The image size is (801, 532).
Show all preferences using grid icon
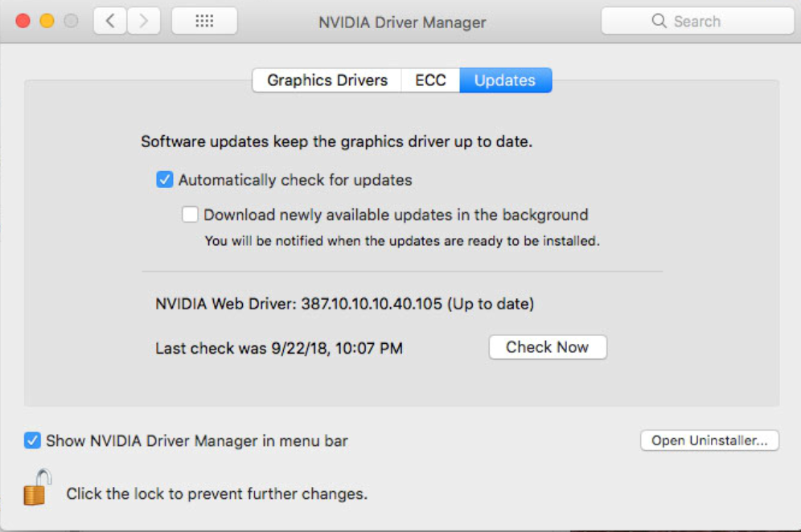click(204, 21)
